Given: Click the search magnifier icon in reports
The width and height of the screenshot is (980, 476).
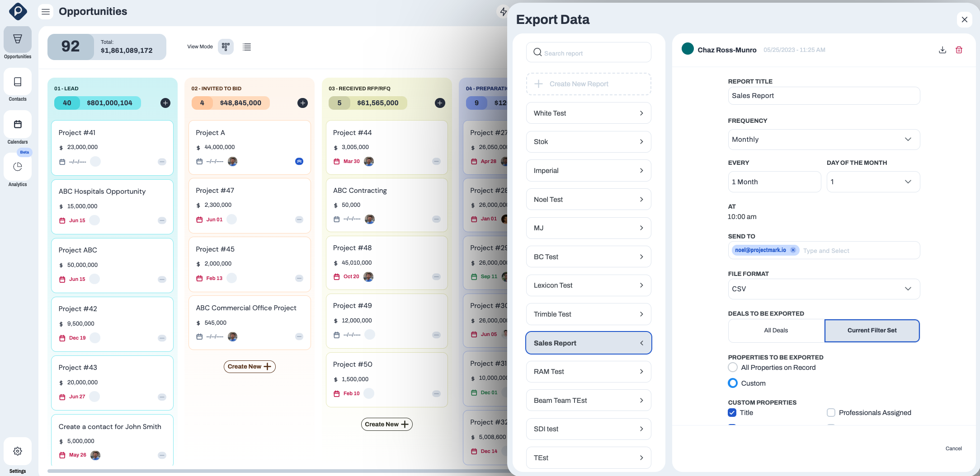Looking at the screenshot, I should coord(537,52).
